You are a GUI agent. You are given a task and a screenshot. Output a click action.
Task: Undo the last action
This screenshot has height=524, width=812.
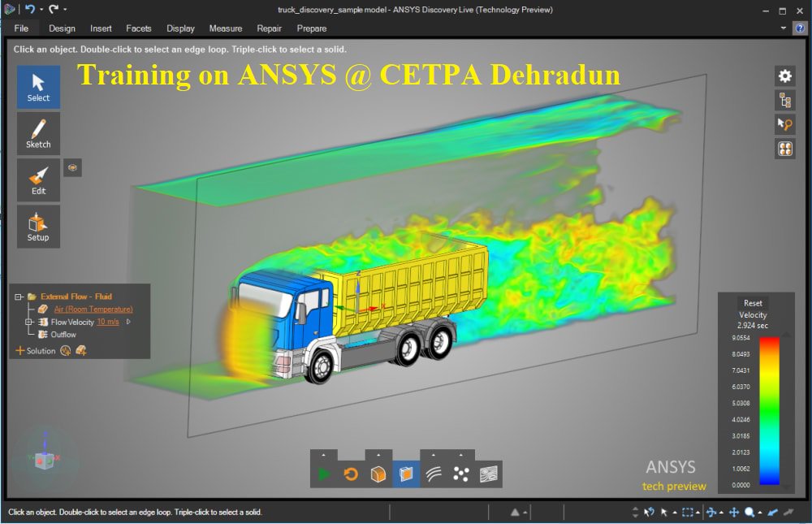29,9
